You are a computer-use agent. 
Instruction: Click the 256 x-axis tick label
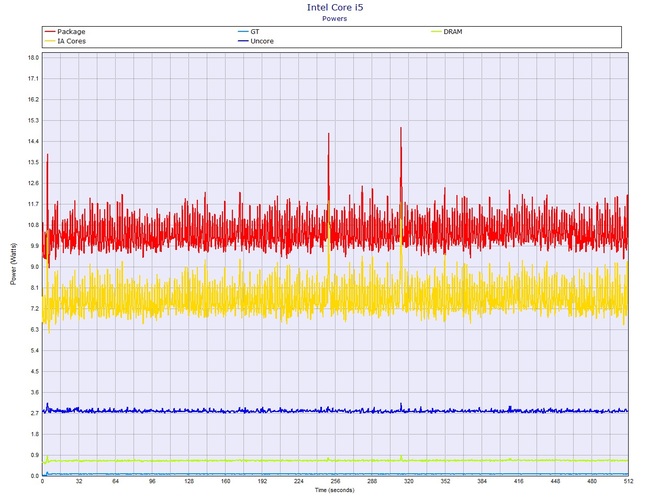[x=335, y=481]
